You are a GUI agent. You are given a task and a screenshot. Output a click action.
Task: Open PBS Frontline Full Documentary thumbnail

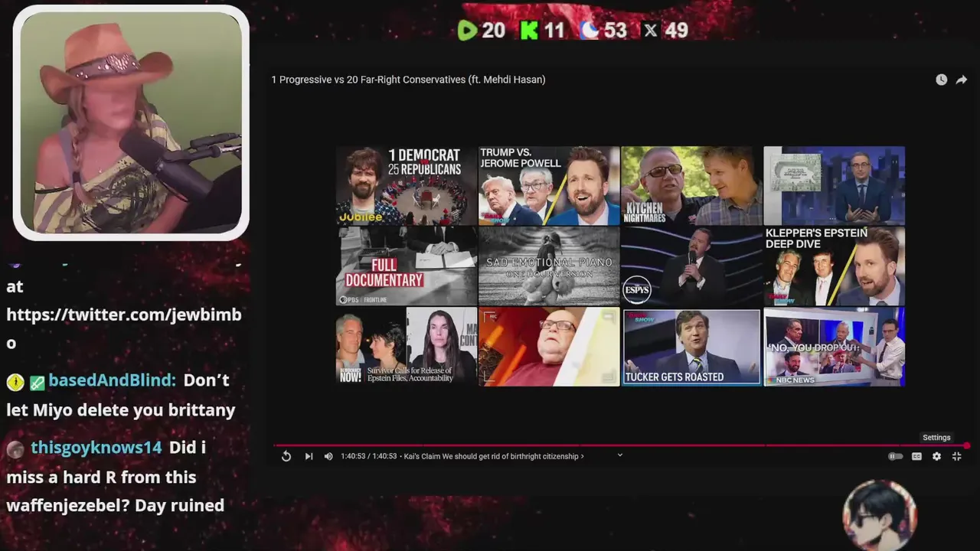[x=407, y=266]
